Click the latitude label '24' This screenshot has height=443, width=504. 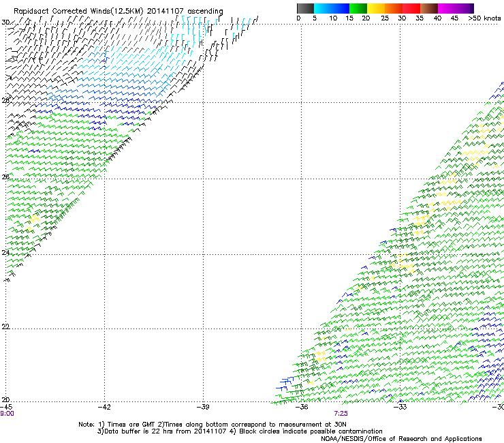[x=5, y=253]
